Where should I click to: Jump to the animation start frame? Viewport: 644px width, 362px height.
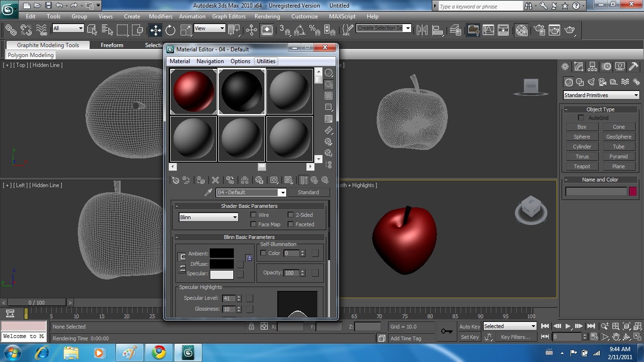tap(545, 326)
